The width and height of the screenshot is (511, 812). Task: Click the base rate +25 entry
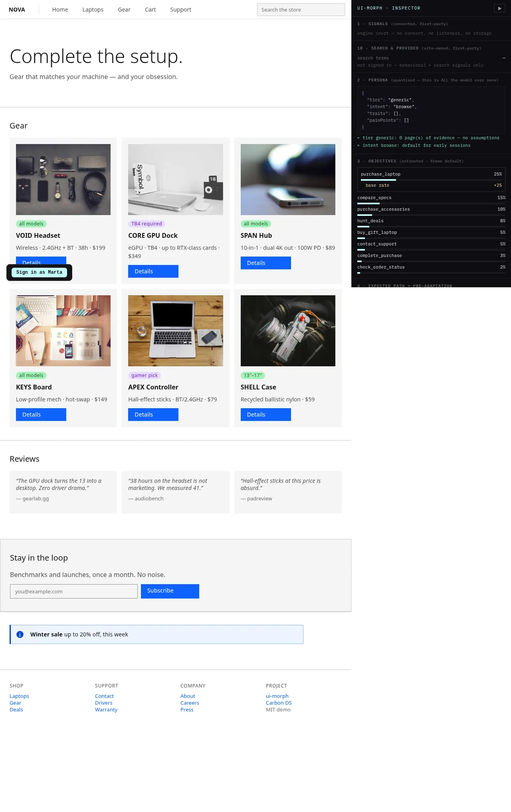click(434, 186)
